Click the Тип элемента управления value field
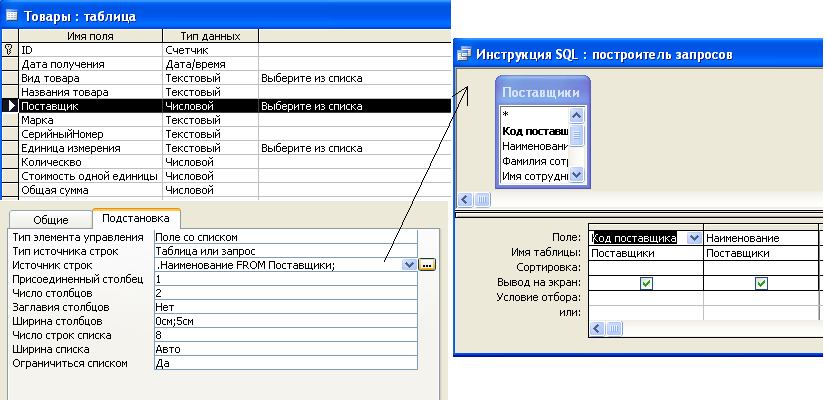The height and width of the screenshot is (408, 826). tap(286, 237)
